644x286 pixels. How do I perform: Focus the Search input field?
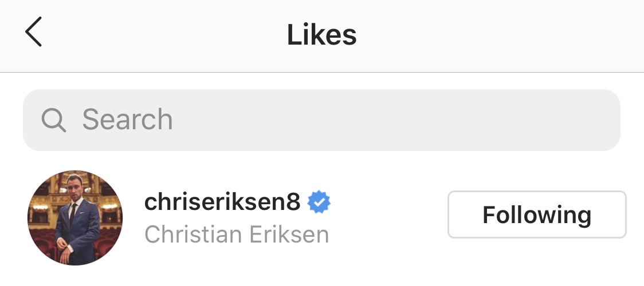coord(321,120)
